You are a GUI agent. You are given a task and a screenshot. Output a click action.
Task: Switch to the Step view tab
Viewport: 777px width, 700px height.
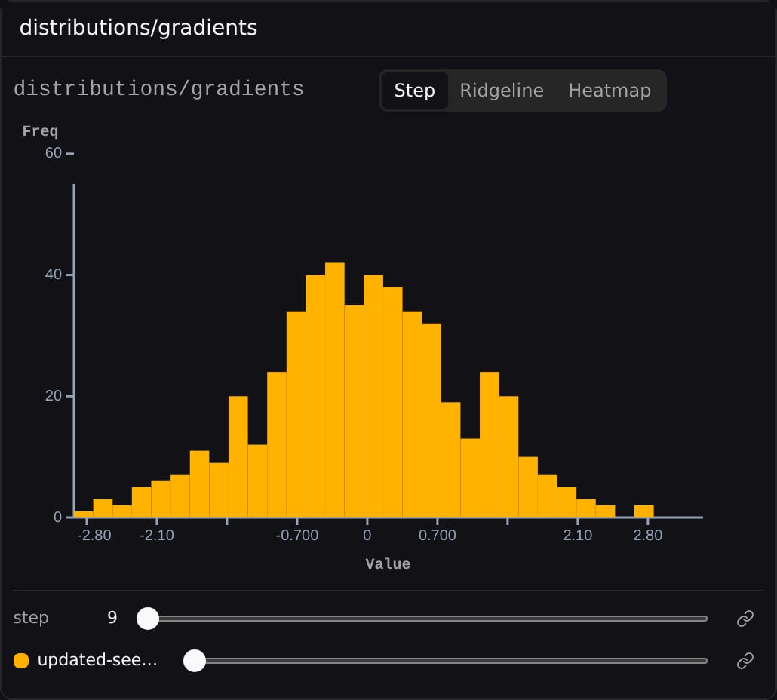pyautogui.click(x=415, y=91)
